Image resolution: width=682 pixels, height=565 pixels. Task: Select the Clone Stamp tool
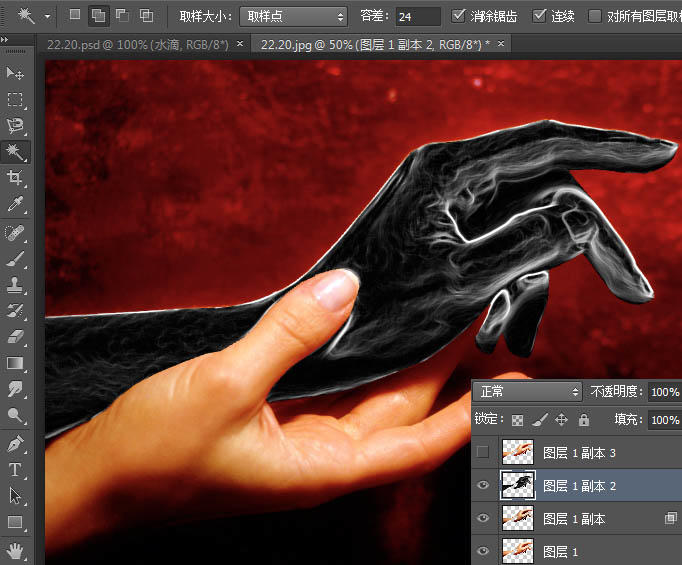[x=15, y=285]
